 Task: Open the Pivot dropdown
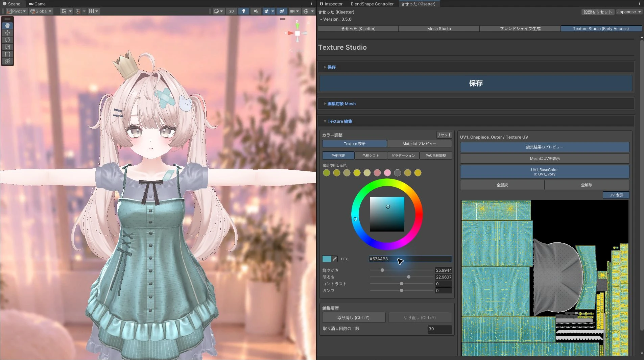tap(17, 11)
